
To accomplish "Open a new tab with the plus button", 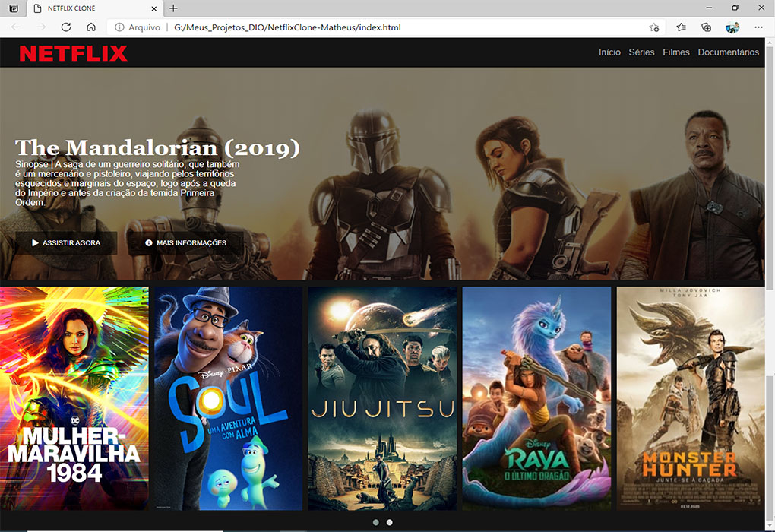I will coord(174,8).
